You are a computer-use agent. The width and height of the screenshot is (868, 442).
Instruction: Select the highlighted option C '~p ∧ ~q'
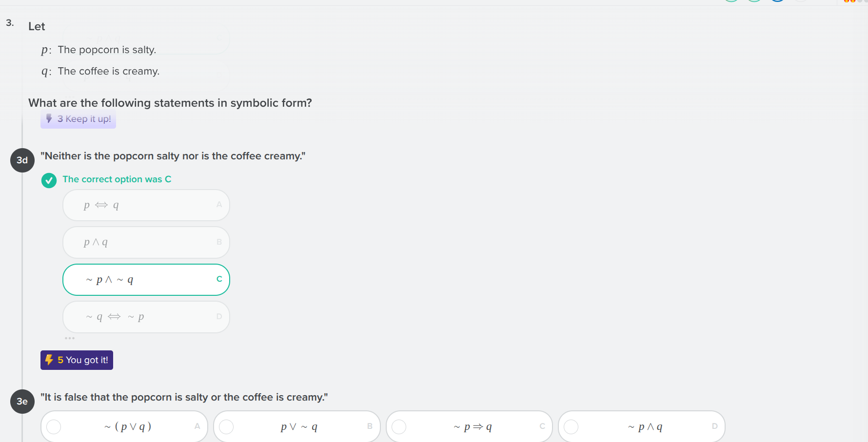point(146,279)
